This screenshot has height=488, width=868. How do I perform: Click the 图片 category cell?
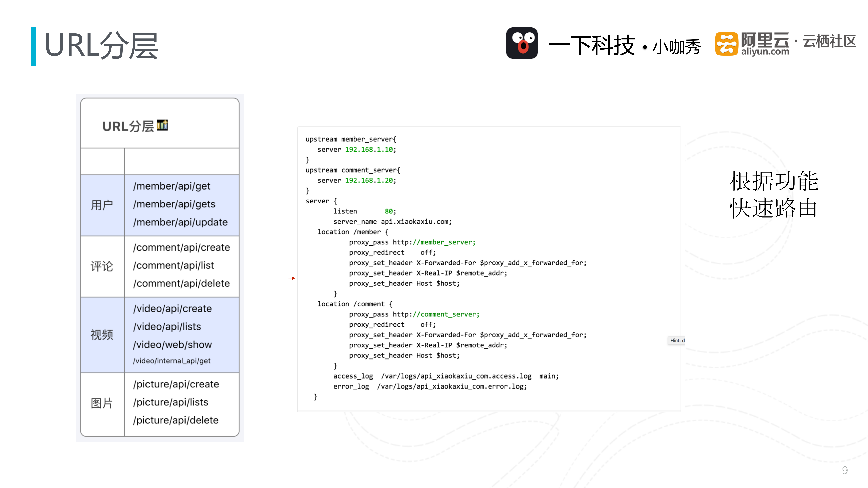click(x=102, y=402)
